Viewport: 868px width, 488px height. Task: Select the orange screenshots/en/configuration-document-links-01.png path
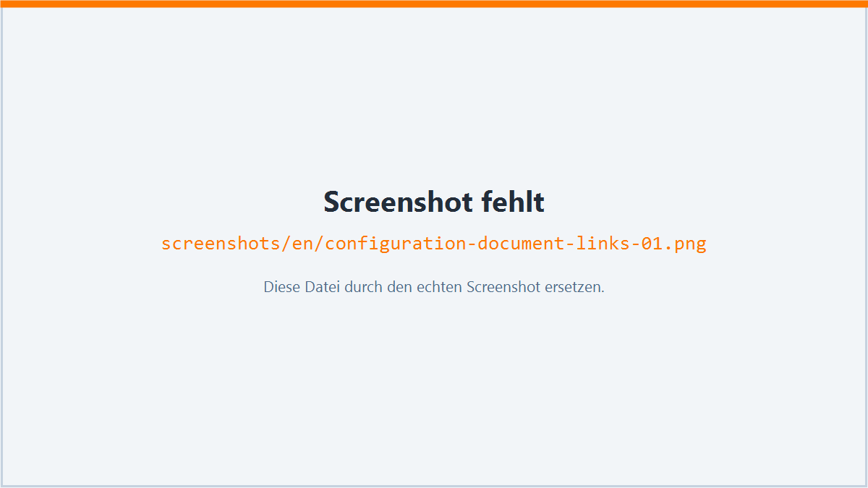(x=434, y=244)
